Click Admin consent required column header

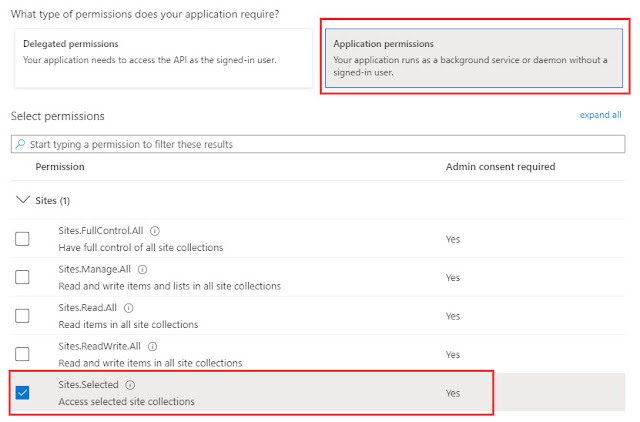point(500,167)
